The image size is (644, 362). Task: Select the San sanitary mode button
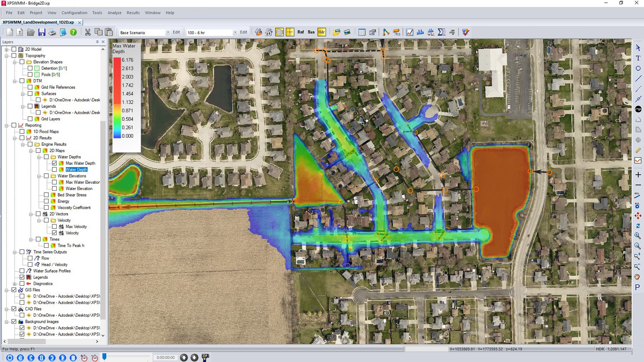coord(311,32)
